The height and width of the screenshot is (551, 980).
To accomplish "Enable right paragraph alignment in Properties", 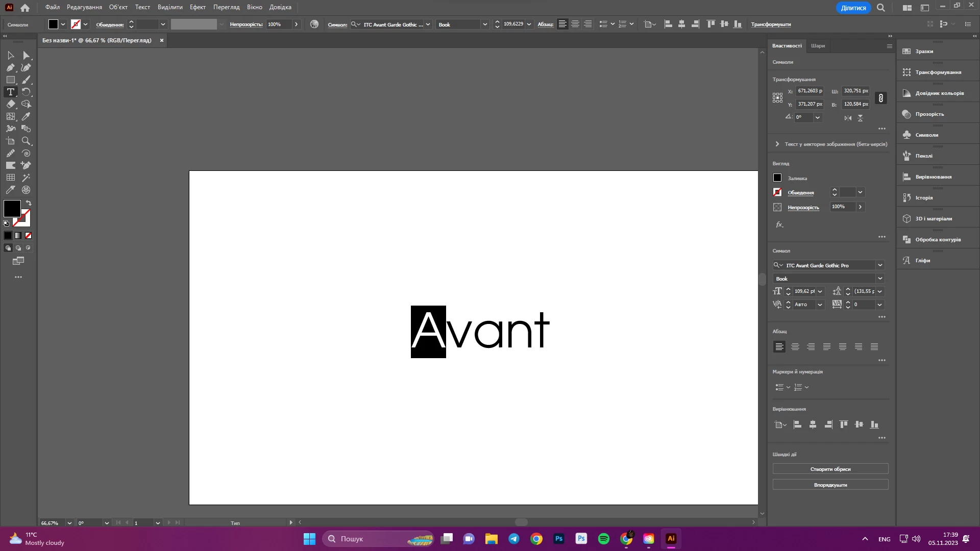I will coord(811,347).
